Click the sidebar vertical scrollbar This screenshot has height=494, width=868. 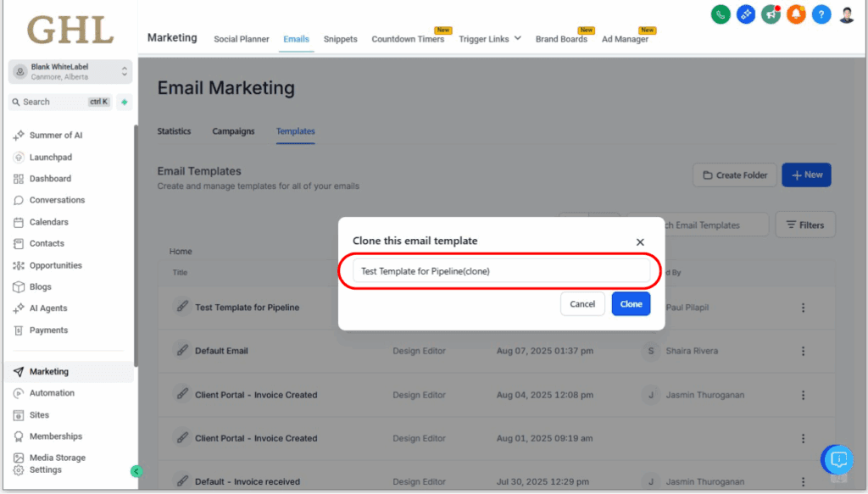(136, 245)
